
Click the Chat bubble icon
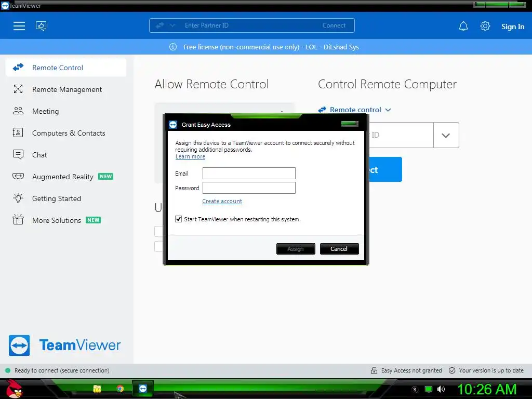[18, 154]
